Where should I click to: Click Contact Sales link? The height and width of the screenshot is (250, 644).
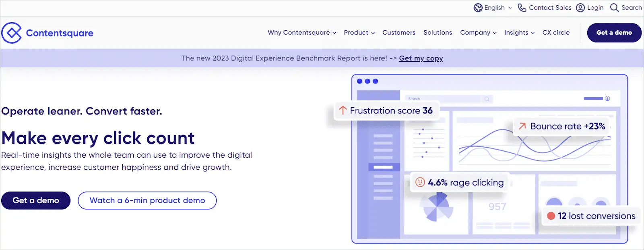click(550, 8)
